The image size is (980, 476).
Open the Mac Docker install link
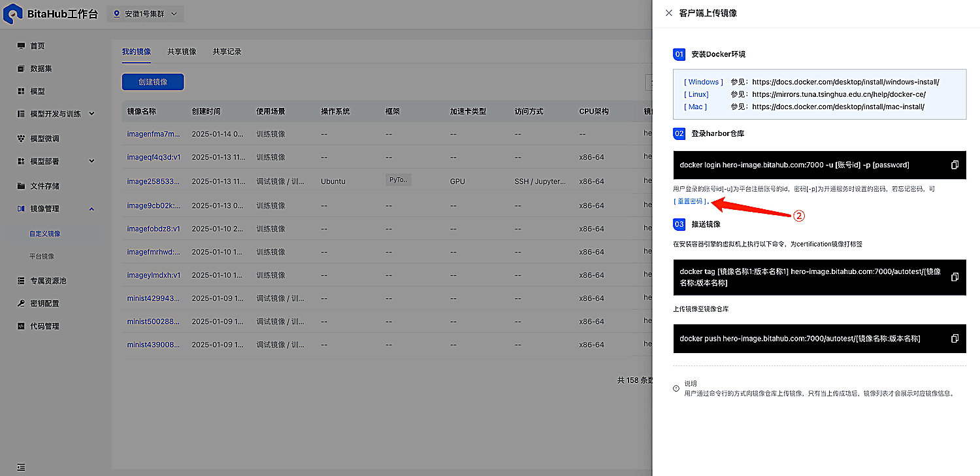coord(838,107)
